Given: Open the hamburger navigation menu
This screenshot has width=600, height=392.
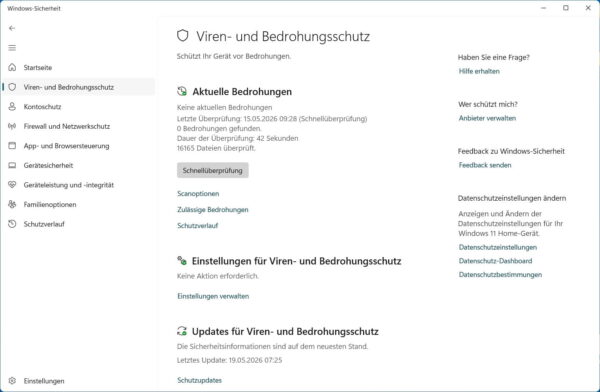Looking at the screenshot, I should click(12, 47).
